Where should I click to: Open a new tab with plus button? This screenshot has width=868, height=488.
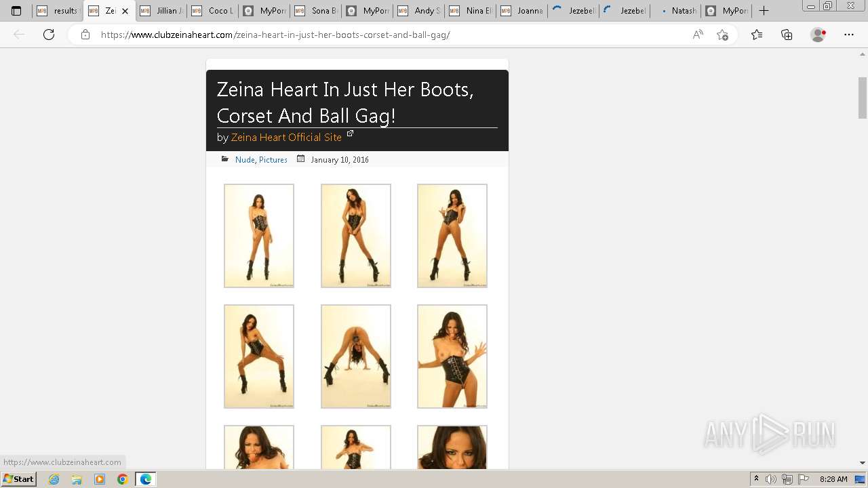pyautogui.click(x=764, y=11)
